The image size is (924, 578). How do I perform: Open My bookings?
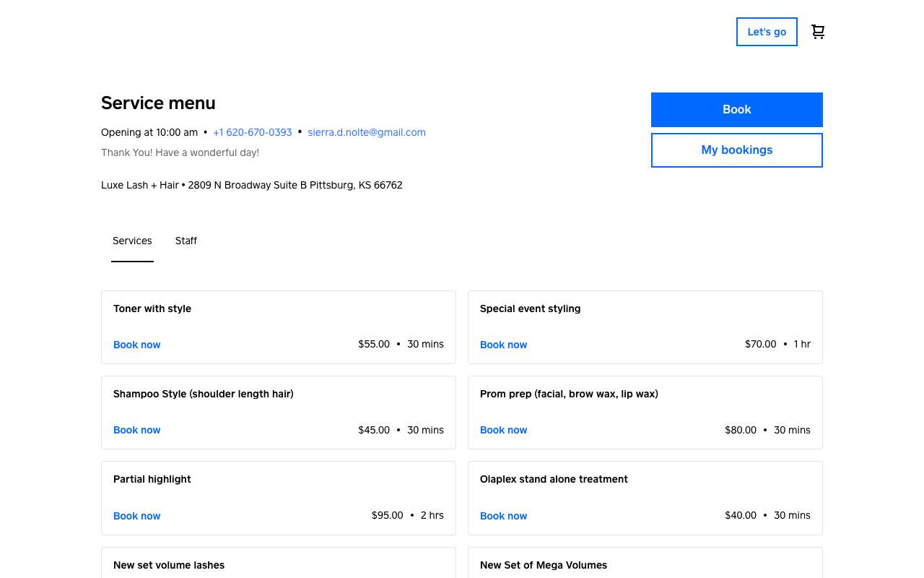737,150
